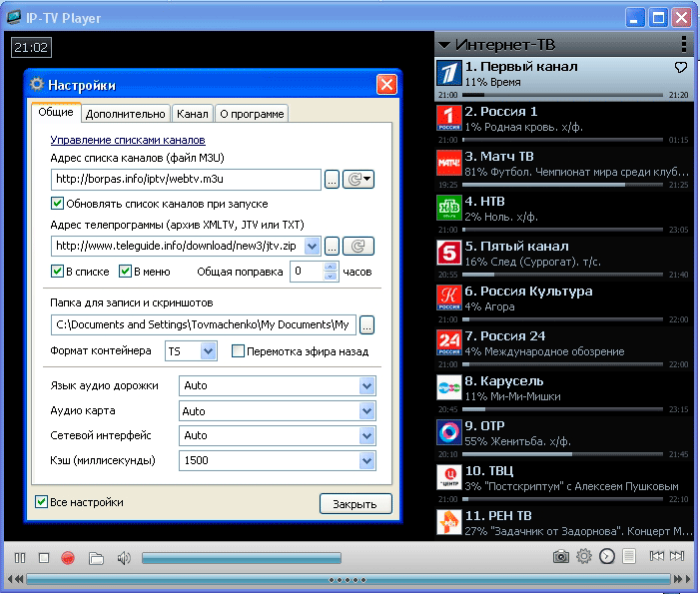Click the РЕН ТВ channel logo

(x=448, y=522)
